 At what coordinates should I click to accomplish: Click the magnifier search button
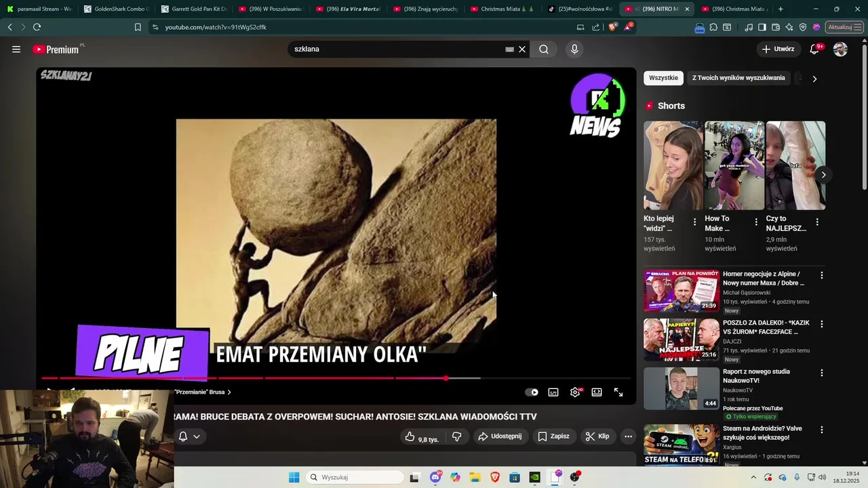(x=544, y=49)
